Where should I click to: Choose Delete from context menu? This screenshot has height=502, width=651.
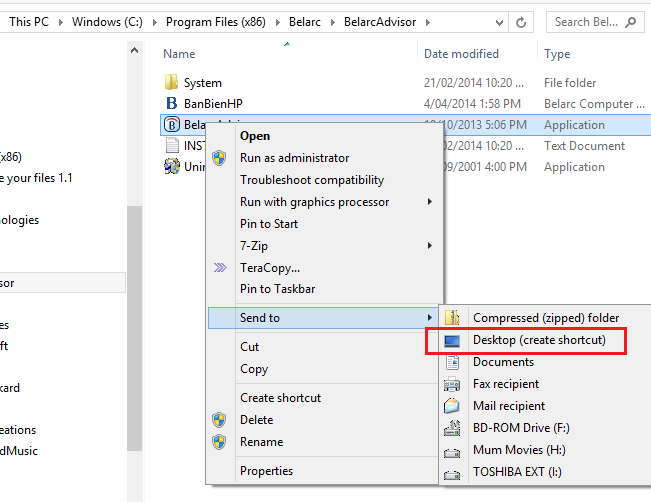(257, 420)
